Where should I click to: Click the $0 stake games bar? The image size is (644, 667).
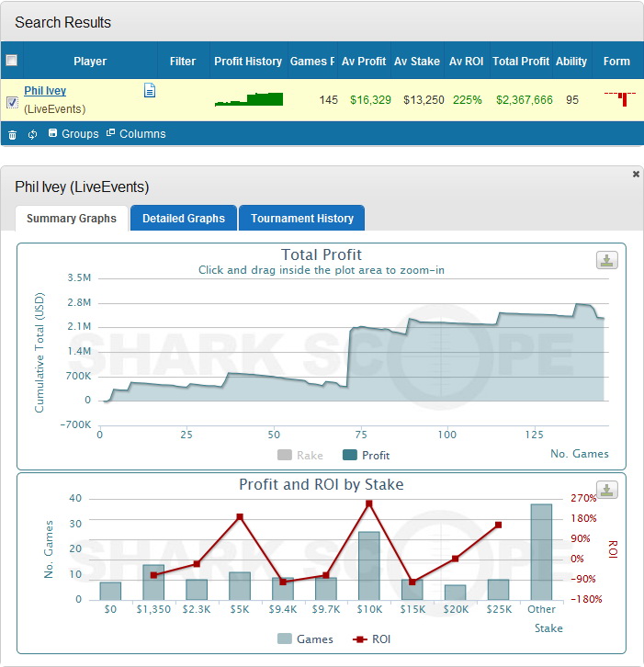(110, 591)
